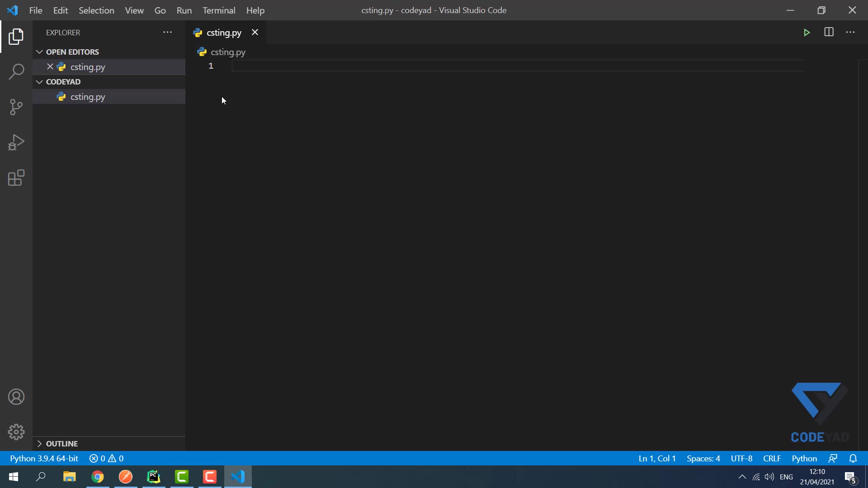Select Python 3.9.4 64-bit interpreter
This screenshot has width=868, height=488.
[44, 459]
